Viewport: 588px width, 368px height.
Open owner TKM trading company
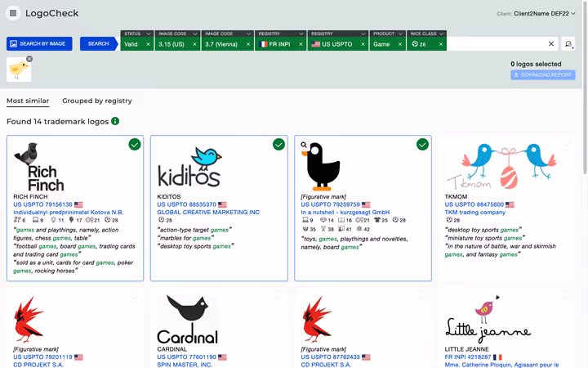(475, 213)
